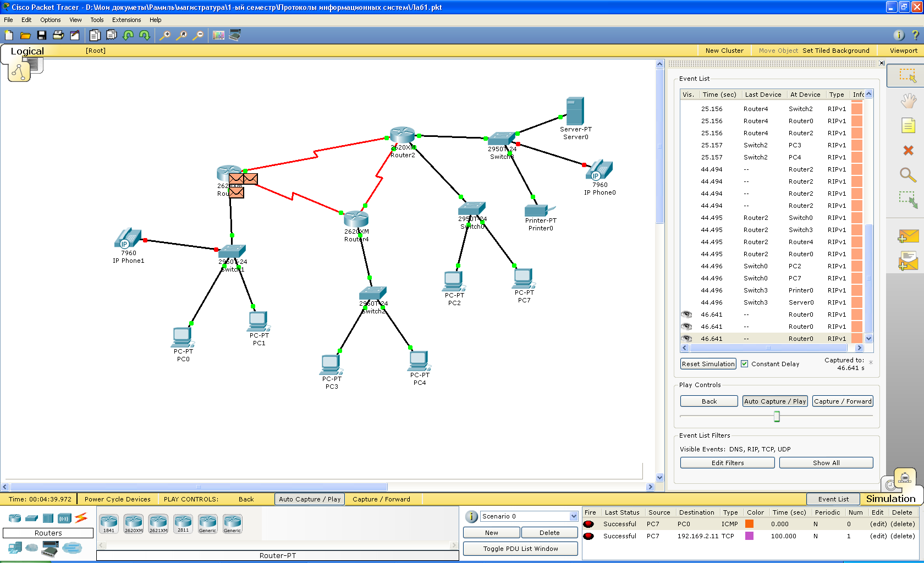The image size is (924, 563).
Task: Choose the Wireless Devices category icon
Action: coord(64,518)
